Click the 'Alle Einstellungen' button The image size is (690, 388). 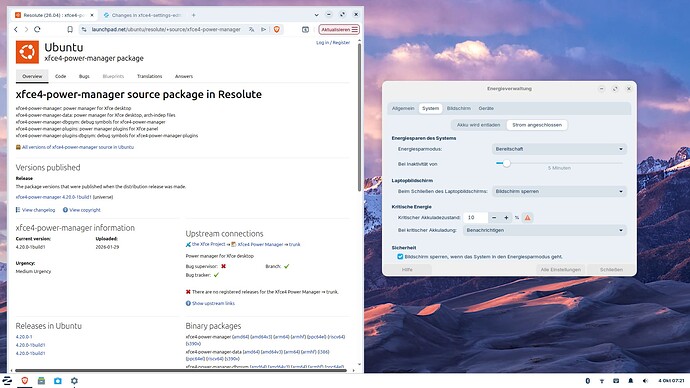(x=561, y=270)
